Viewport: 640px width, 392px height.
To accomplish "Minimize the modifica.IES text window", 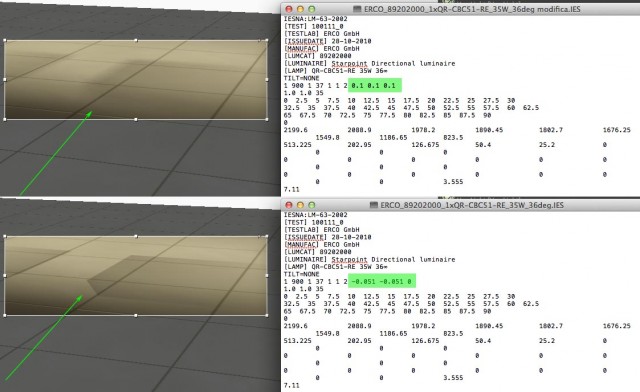I will coord(300,9).
